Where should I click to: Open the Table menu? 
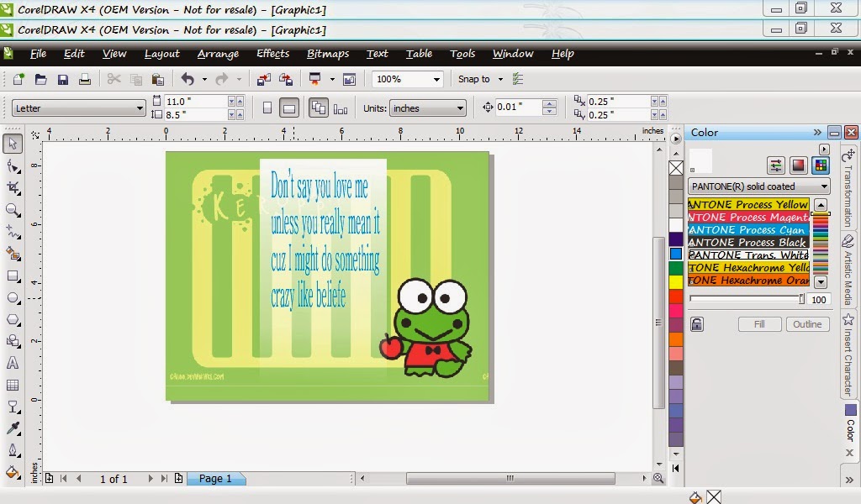(x=419, y=53)
